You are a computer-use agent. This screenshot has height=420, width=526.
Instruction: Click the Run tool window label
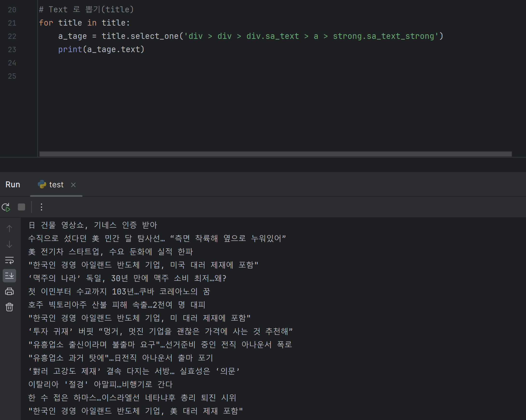click(x=13, y=184)
